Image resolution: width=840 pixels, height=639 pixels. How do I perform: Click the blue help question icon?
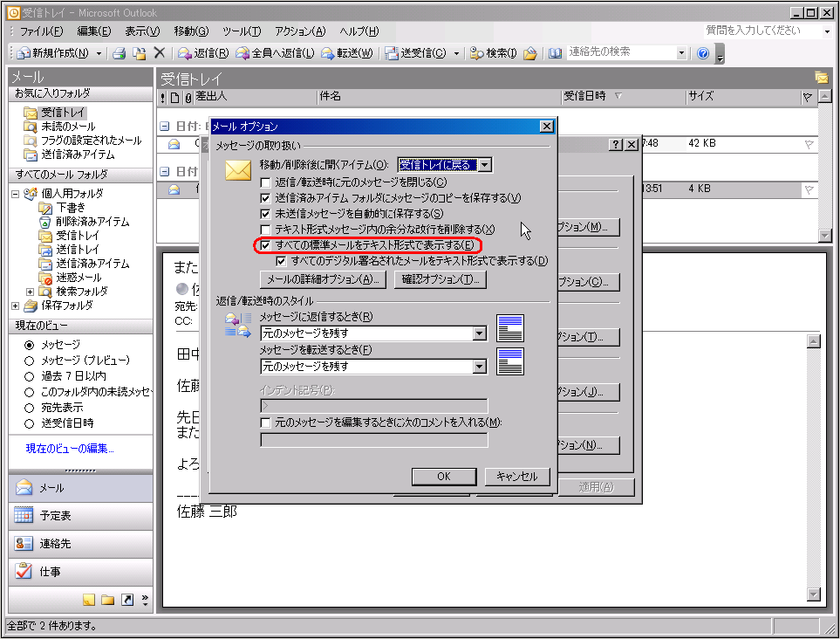coord(703,53)
